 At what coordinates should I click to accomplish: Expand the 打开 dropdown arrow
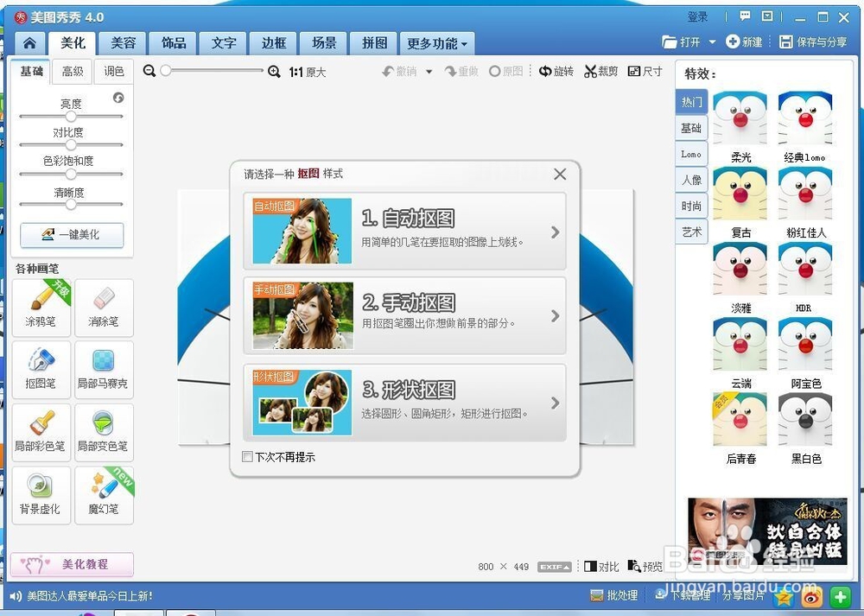pos(712,41)
